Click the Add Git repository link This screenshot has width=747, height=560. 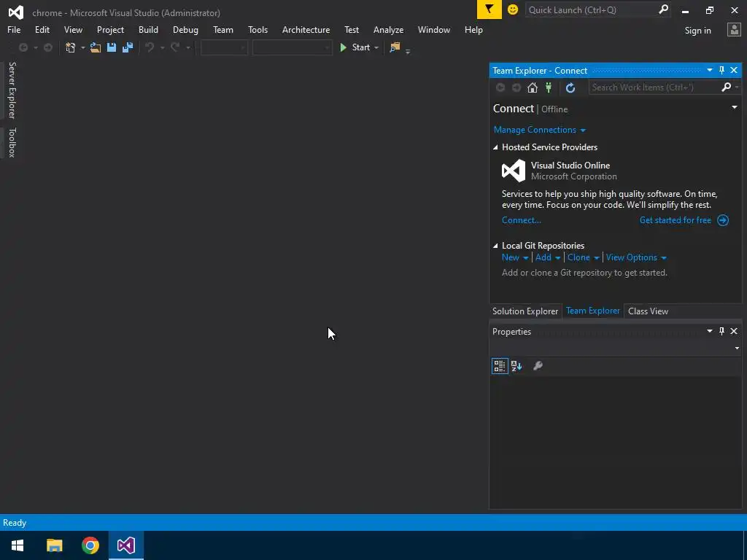pos(543,257)
